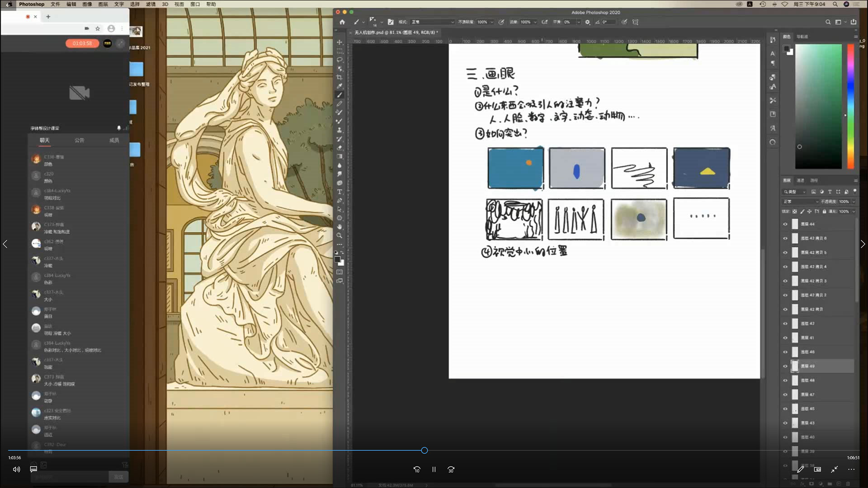Screen dimensions: 868x488
Task: Open layer blend mode 正常 dropdown
Action: [800, 202]
